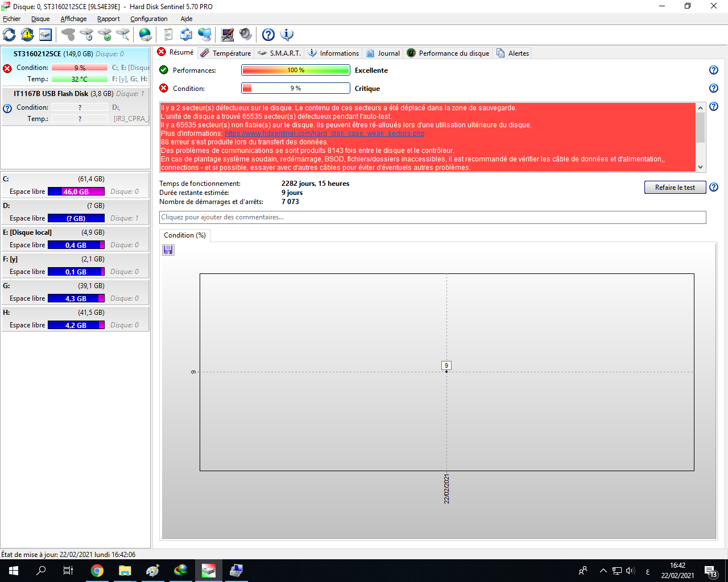Open the Aide menu
Image resolution: width=728 pixels, height=582 pixels.
point(187,19)
